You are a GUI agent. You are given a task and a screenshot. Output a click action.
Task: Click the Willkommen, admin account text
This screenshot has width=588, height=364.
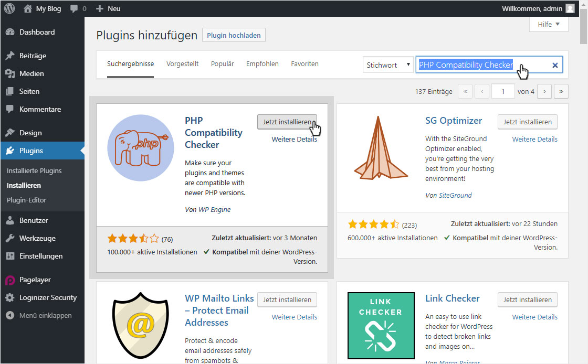tap(532, 8)
